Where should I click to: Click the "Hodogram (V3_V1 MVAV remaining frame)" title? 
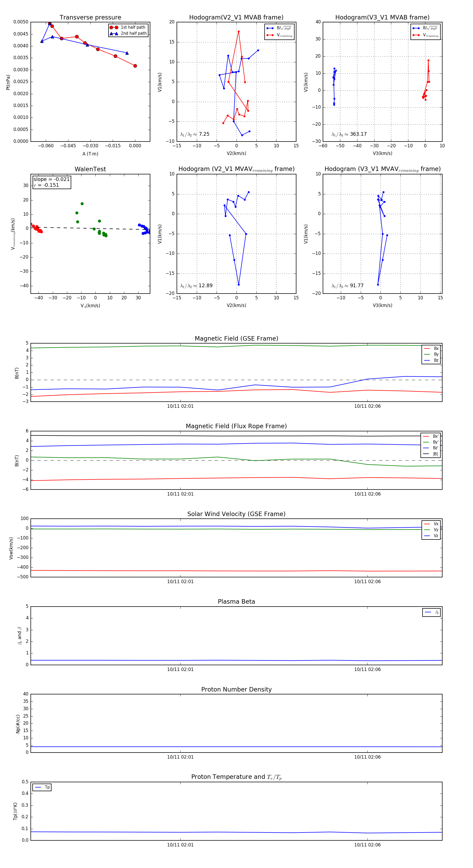382,169
